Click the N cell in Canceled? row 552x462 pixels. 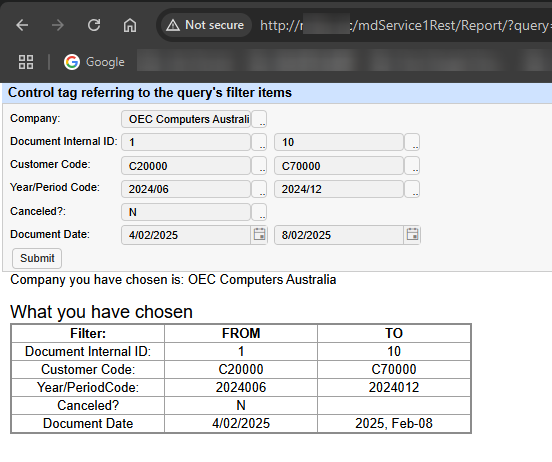click(x=241, y=406)
